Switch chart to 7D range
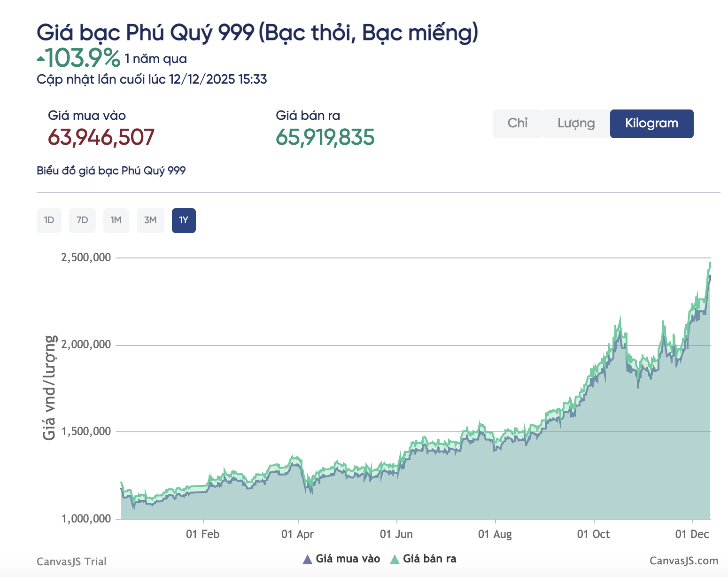The image size is (728, 577). coord(82,220)
